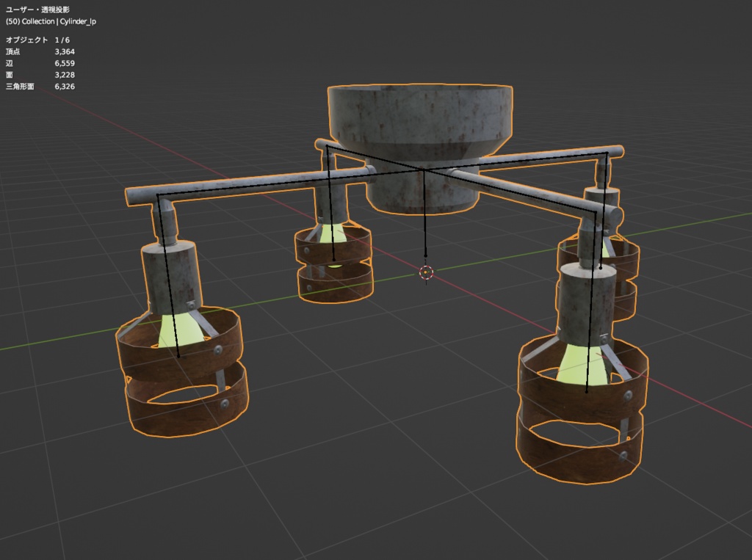This screenshot has height=560, width=752.
Task: Select the front-left lamp's rusty shade rings
Action: (181, 371)
